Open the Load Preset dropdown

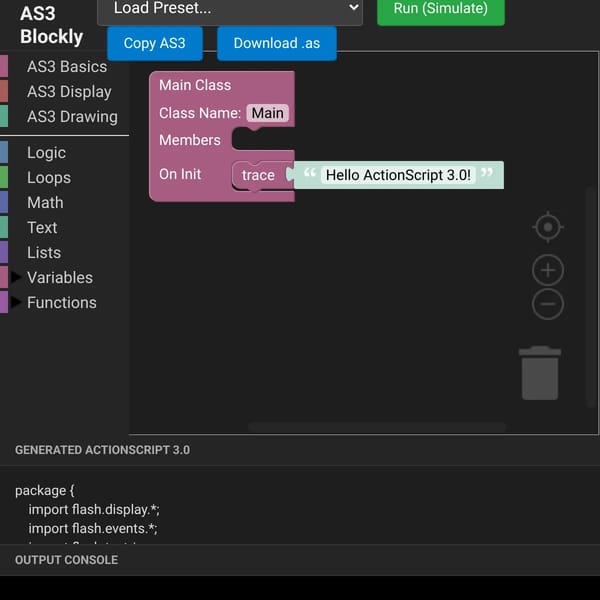(x=230, y=9)
